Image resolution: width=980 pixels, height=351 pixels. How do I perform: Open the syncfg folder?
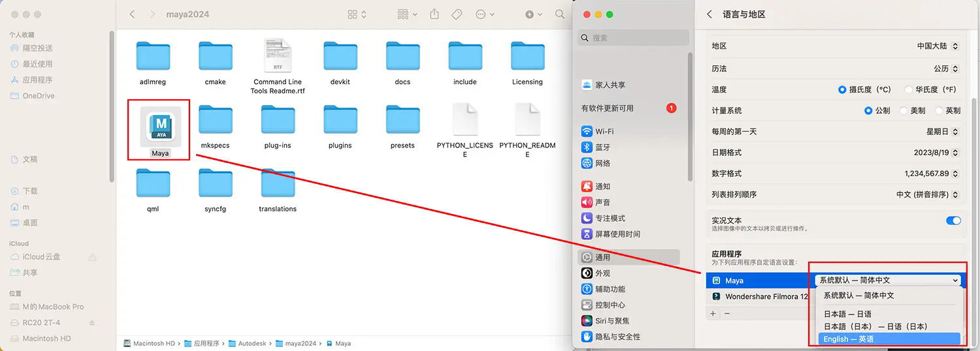coord(216,183)
